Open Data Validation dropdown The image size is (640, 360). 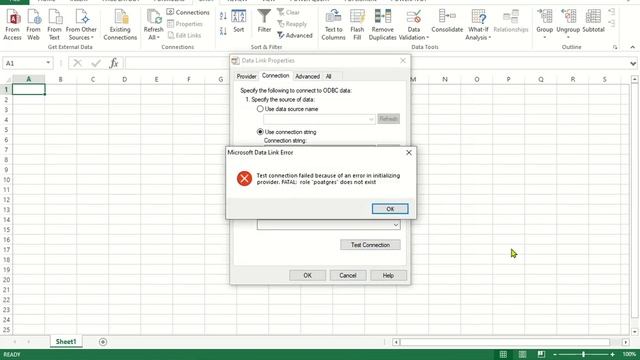tap(413, 25)
